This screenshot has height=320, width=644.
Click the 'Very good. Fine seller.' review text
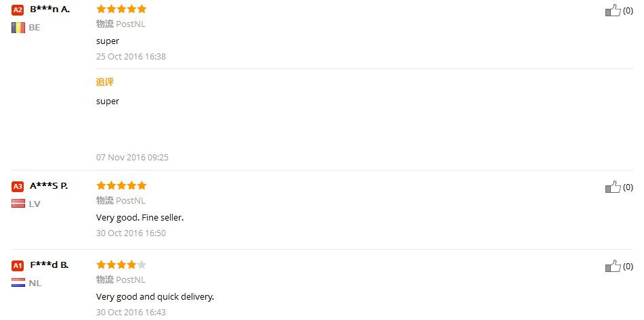tap(140, 217)
